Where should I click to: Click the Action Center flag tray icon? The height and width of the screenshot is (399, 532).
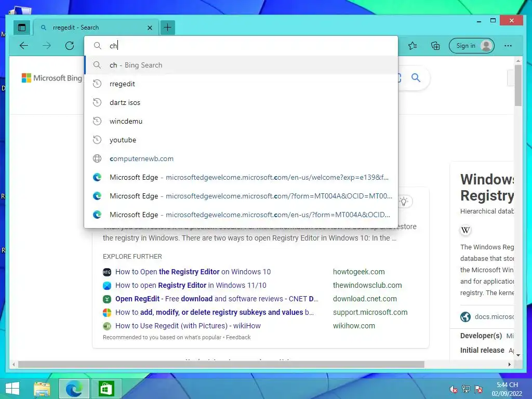478,389
